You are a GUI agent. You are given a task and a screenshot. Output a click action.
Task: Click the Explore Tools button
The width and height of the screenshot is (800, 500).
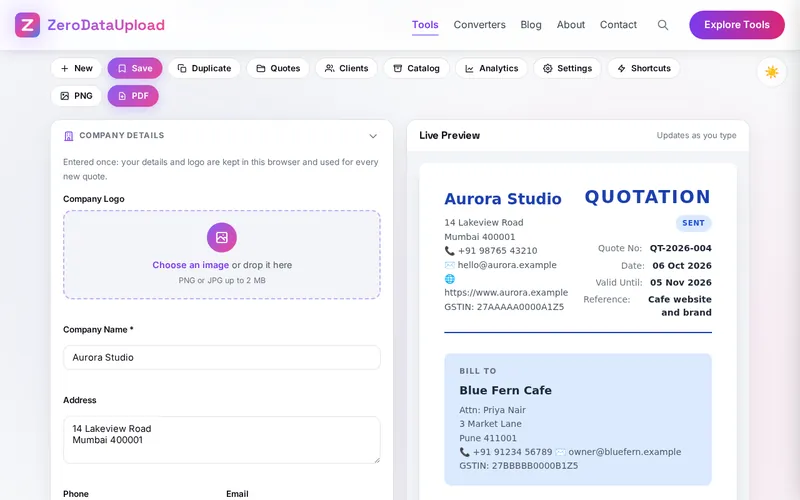coord(737,25)
